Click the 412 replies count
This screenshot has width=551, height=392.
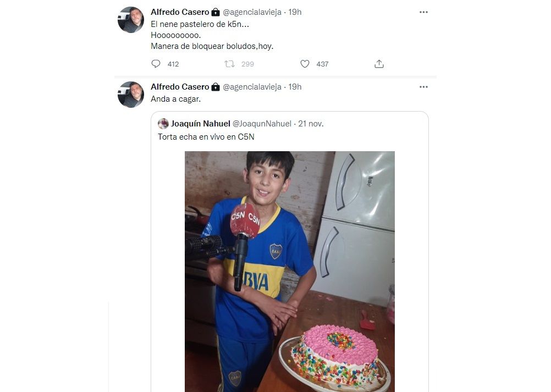tap(173, 64)
